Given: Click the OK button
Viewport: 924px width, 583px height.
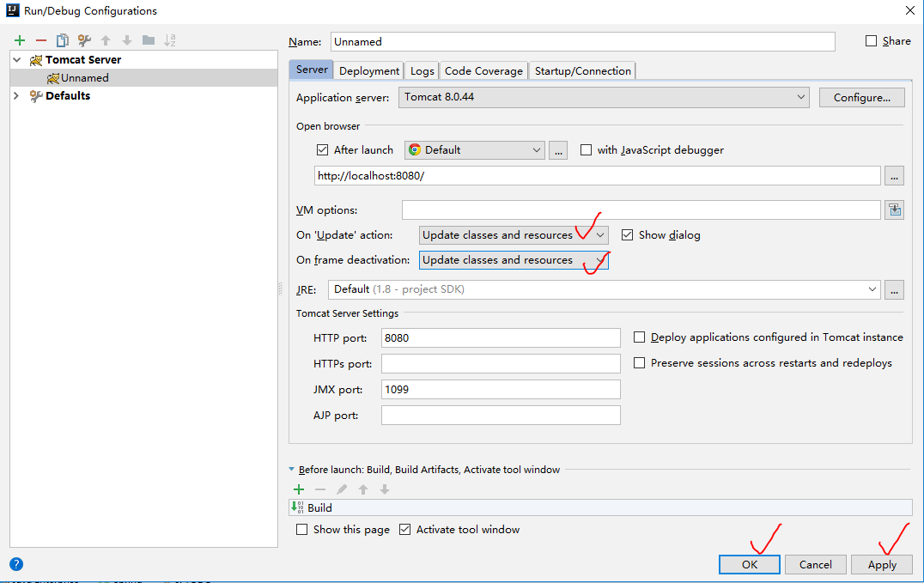Looking at the screenshot, I should (x=750, y=564).
